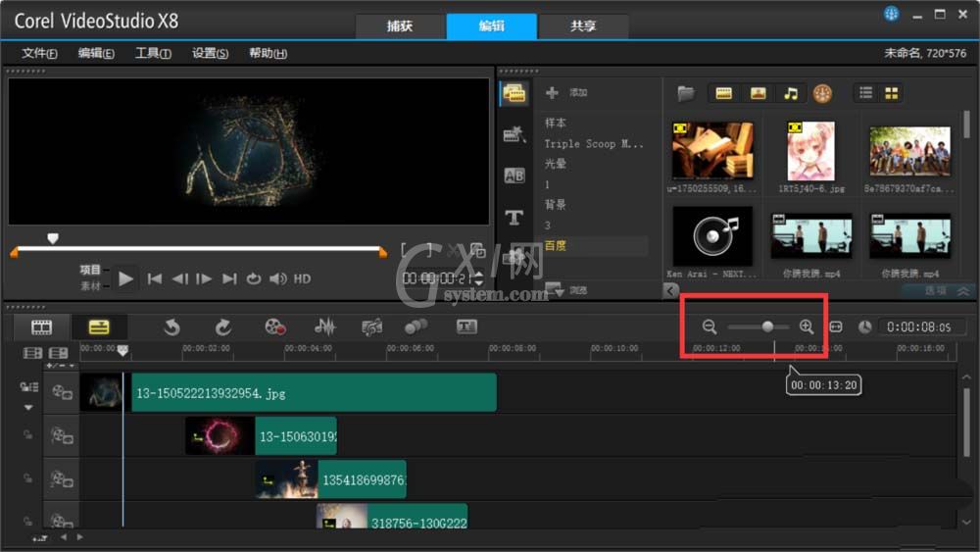Switch to Timeline view

[99, 326]
